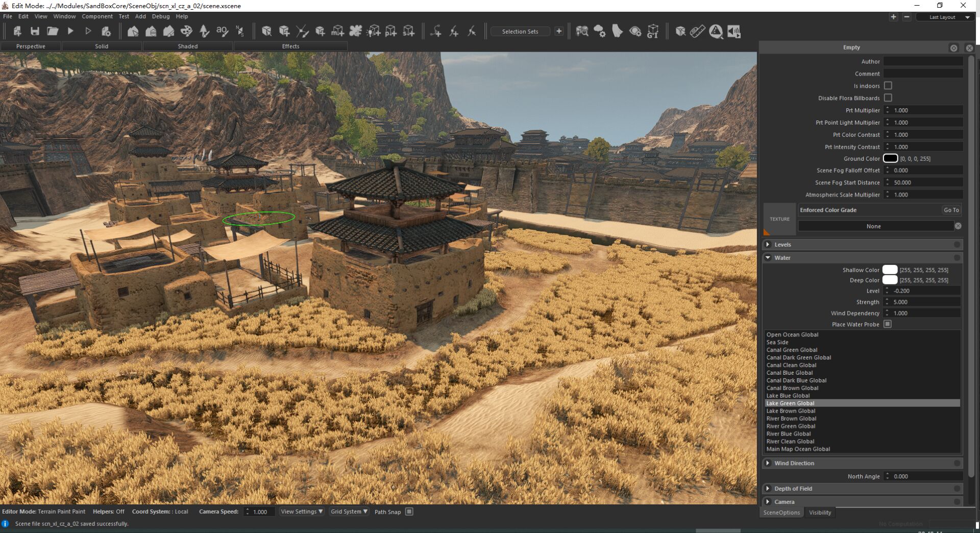The width and height of the screenshot is (980, 533).
Task: Enable the Is indoors checkbox
Action: tap(888, 86)
